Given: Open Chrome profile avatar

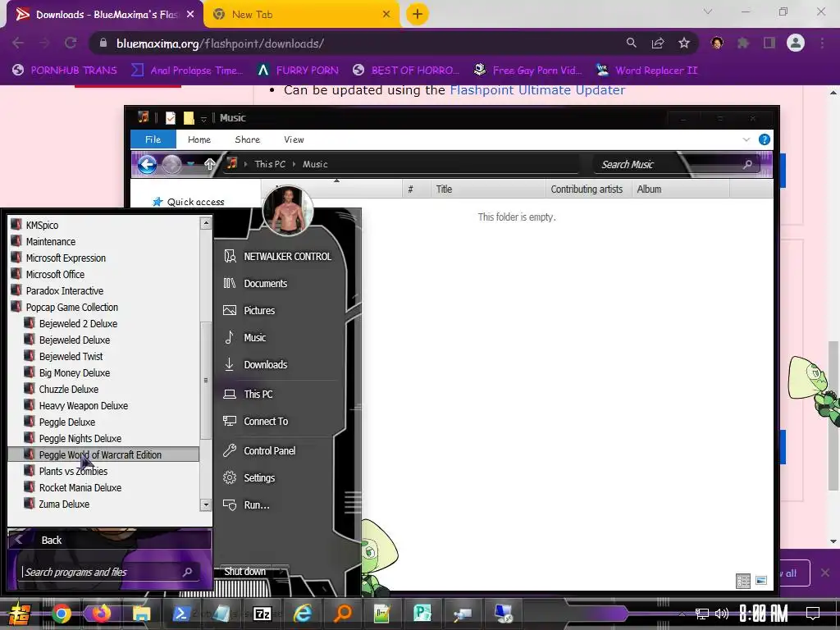Looking at the screenshot, I should 796,43.
